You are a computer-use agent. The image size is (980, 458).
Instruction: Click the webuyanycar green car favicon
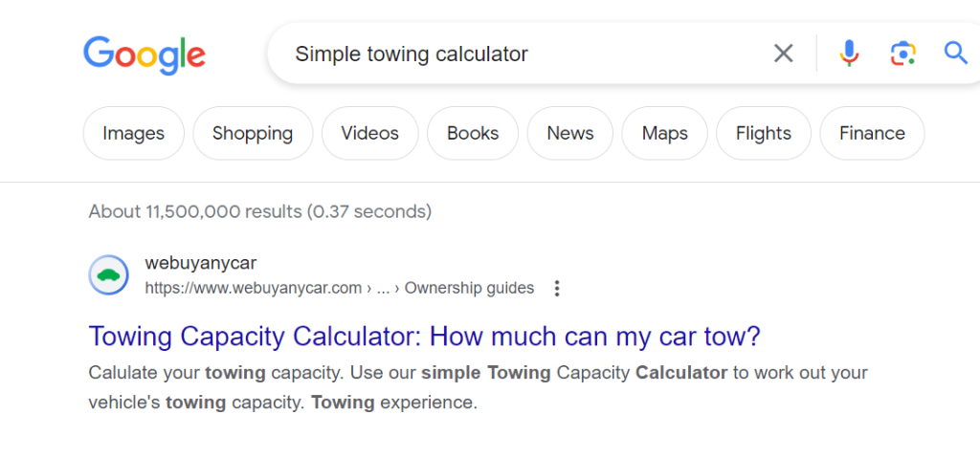click(x=108, y=275)
